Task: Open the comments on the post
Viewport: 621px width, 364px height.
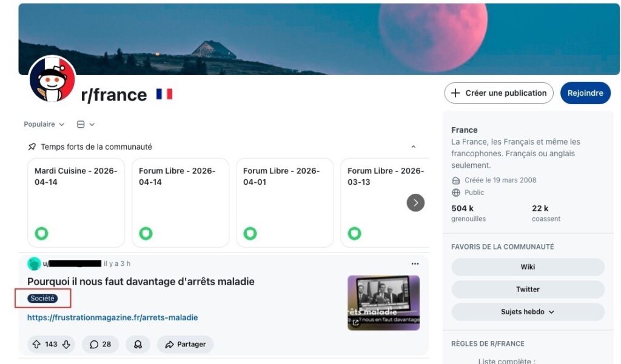Action: 100,344
